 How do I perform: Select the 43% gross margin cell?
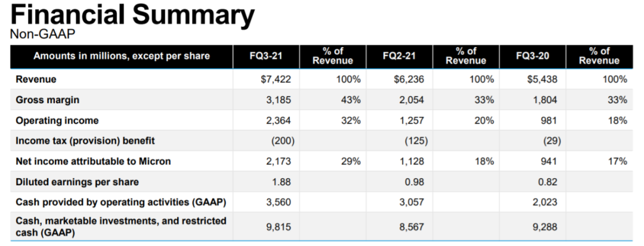(351, 100)
